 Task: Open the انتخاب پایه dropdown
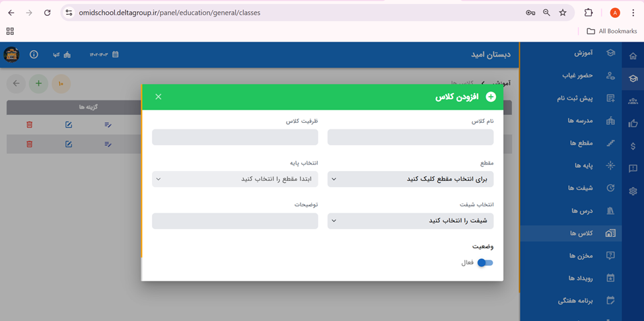[x=235, y=179]
